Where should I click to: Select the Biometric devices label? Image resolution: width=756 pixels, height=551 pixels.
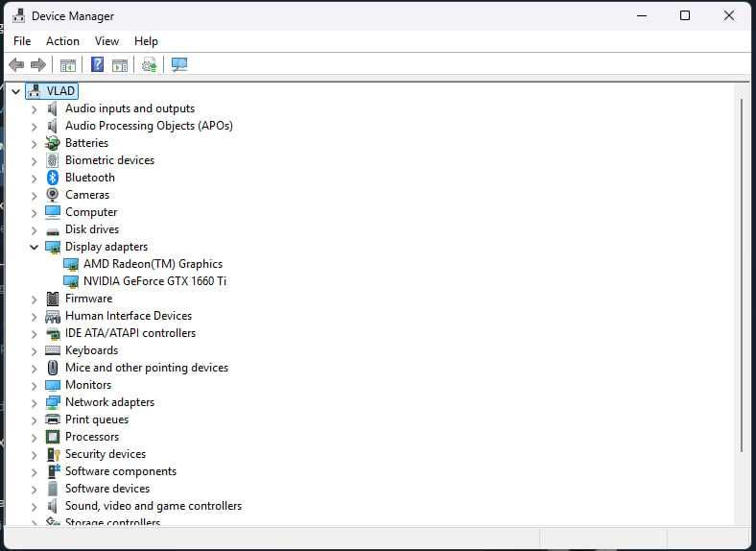click(110, 160)
